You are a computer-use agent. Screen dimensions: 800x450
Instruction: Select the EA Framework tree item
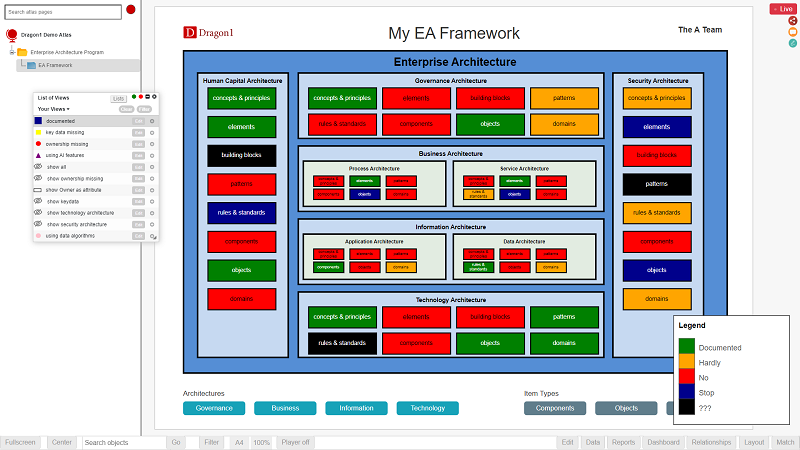click(x=78, y=65)
